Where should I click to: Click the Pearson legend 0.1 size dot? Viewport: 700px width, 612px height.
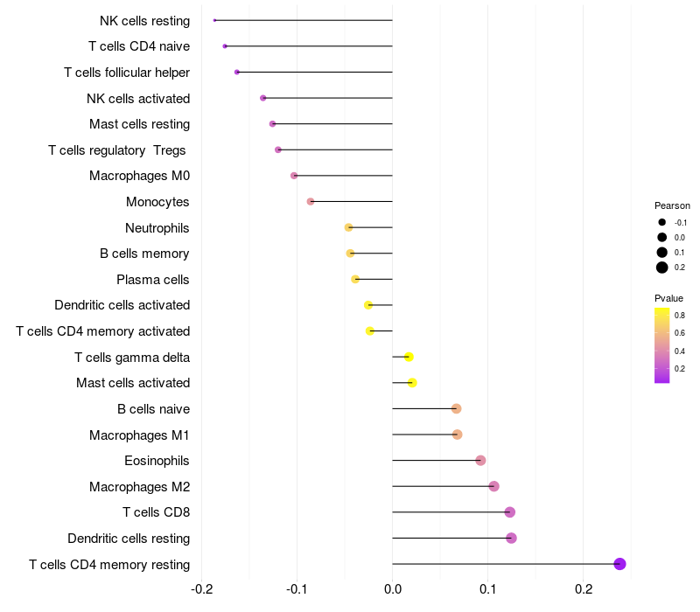[x=662, y=252]
